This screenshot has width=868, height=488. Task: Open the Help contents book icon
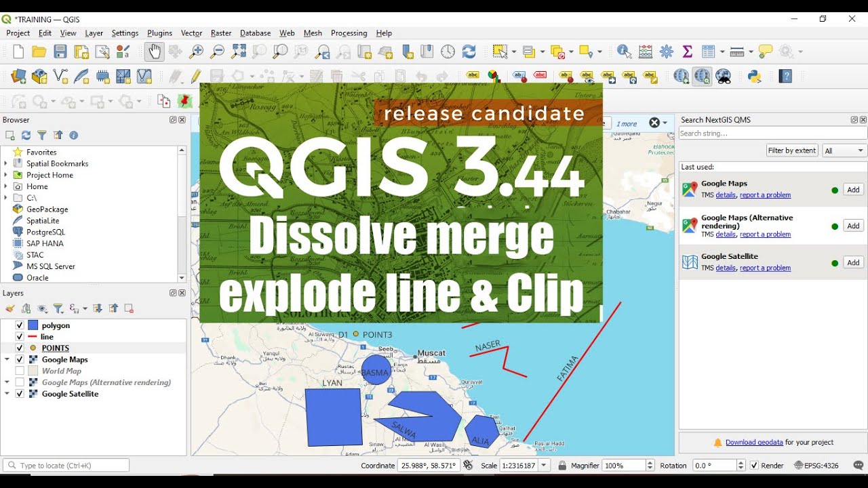pyautogui.click(x=786, y=77)
